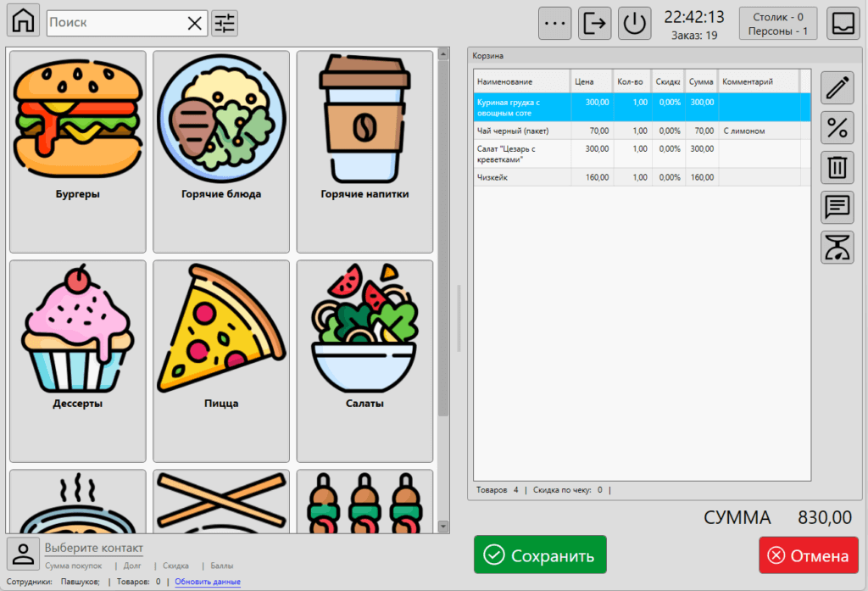The height and width of the screenshot is (591, 868).
Task: Open the inbox tray icon
Action: [843, 23]
